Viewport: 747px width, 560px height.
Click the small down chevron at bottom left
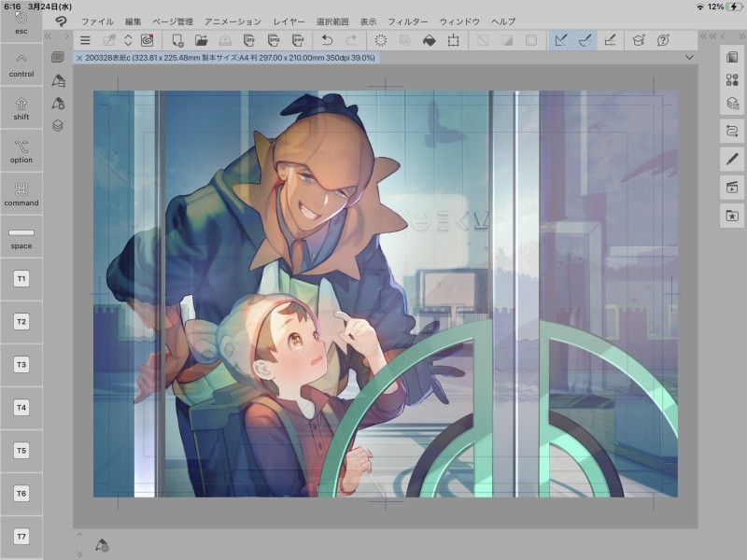click(80, 554)
